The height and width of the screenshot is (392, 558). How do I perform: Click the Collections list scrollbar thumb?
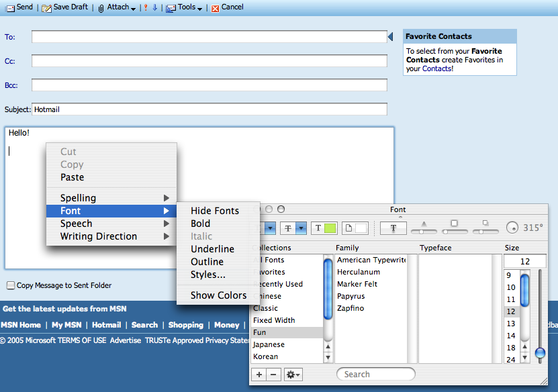328,289
